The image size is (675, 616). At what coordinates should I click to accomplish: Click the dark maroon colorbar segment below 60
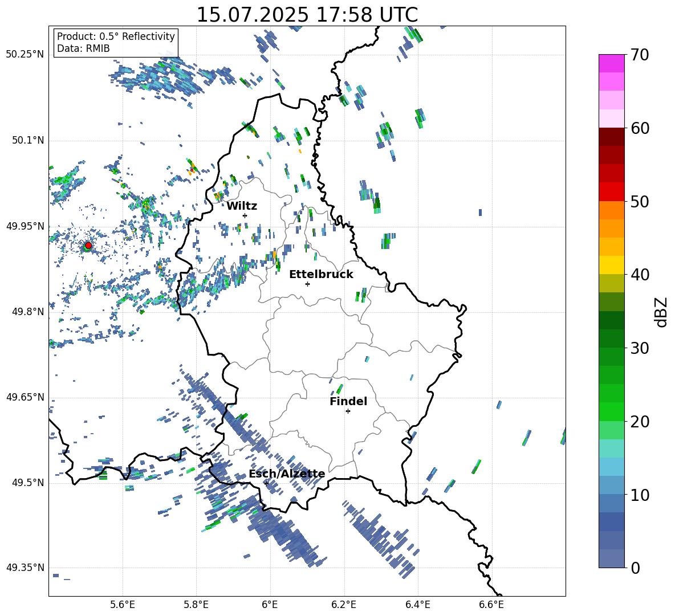pyautogui.click(x=611, y=137)
